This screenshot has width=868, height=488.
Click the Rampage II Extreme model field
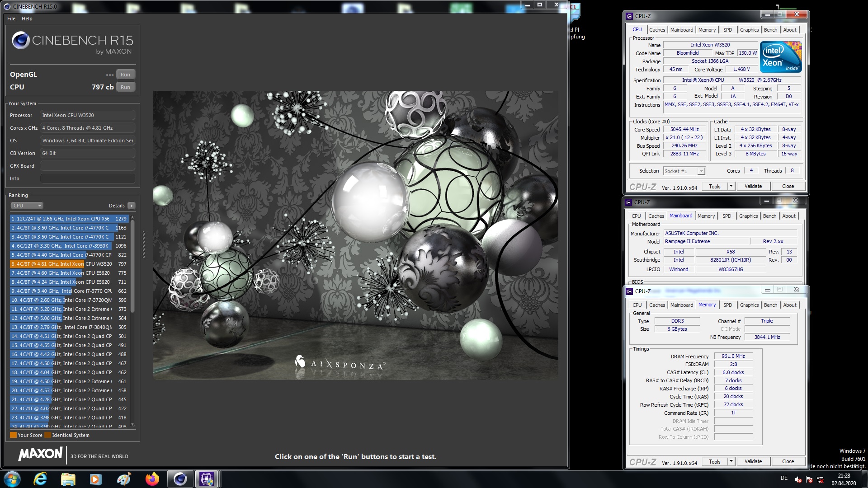point(705,241)
